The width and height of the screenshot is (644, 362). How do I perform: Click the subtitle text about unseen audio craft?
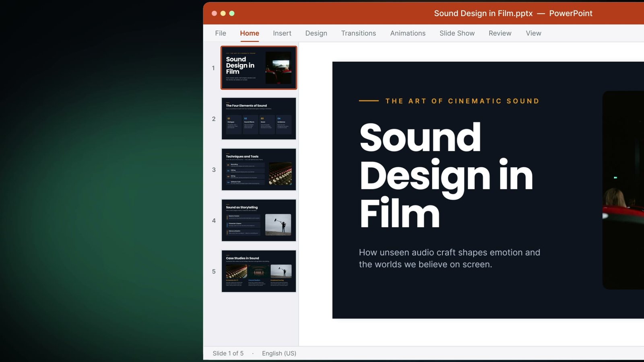click(x=450, y=258)
